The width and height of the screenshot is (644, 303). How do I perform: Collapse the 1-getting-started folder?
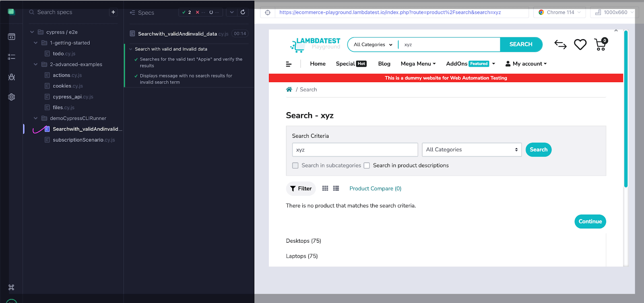35,43
